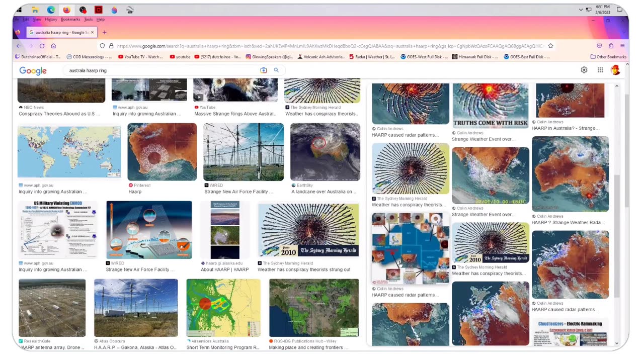Open the US Military ENMOD chart image
The height and width of the screenshot is (362, 644).
click(57, 230)
